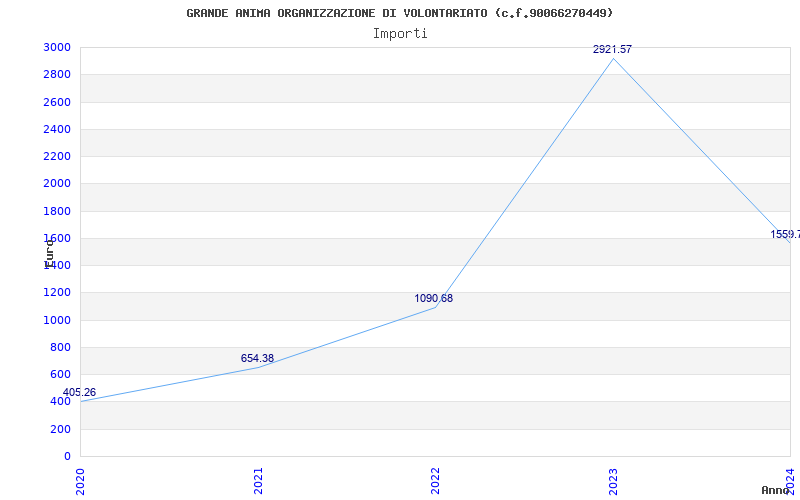This screenshot has height=500, width=800.
Task: Click the 2000 y-axis tick label
Action: tap(57, 184)
